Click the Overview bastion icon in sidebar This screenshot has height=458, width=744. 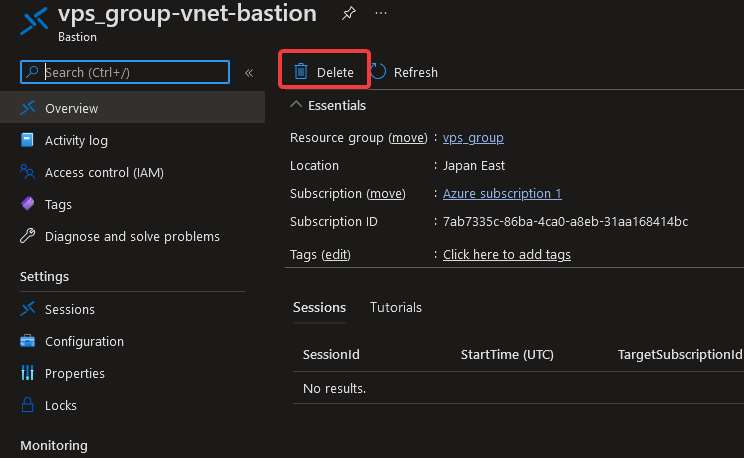(28, 108)
